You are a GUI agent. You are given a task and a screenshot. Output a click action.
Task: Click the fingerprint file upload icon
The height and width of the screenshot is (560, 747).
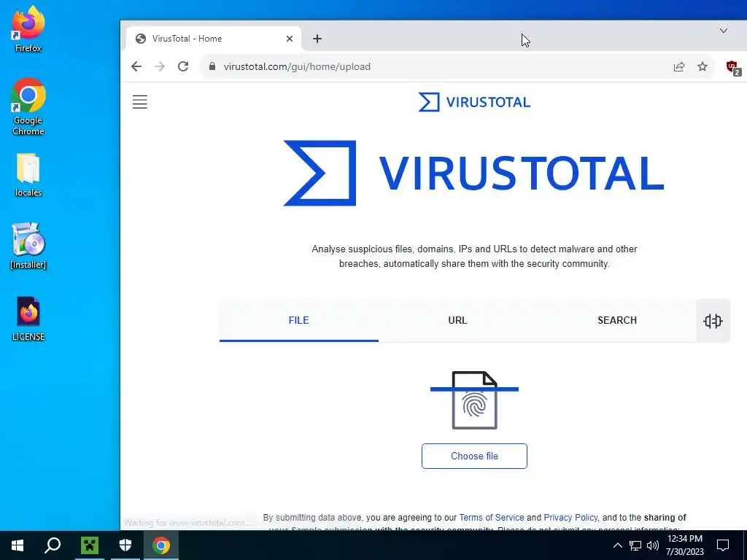(474, 400)
